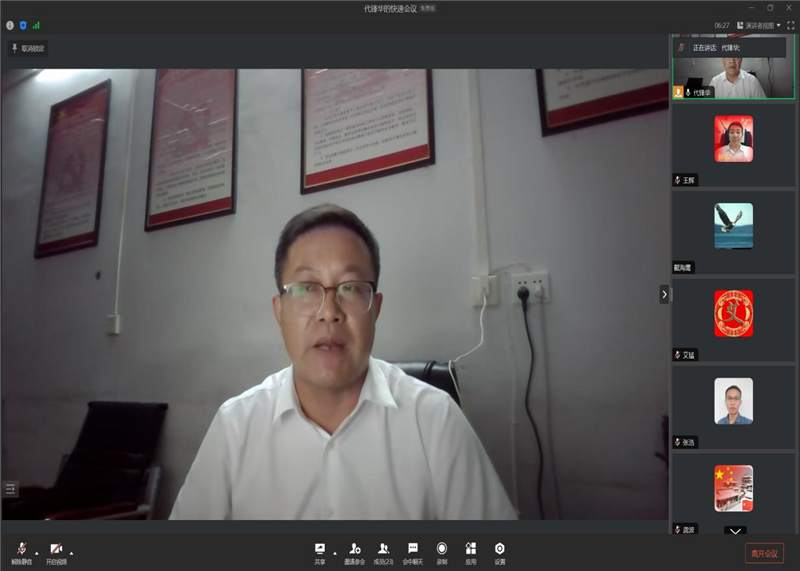Image resolution: width=800 pixels, height=571 pixels.
Task: Start recording the meeting
Action: (x=442, y=552)
